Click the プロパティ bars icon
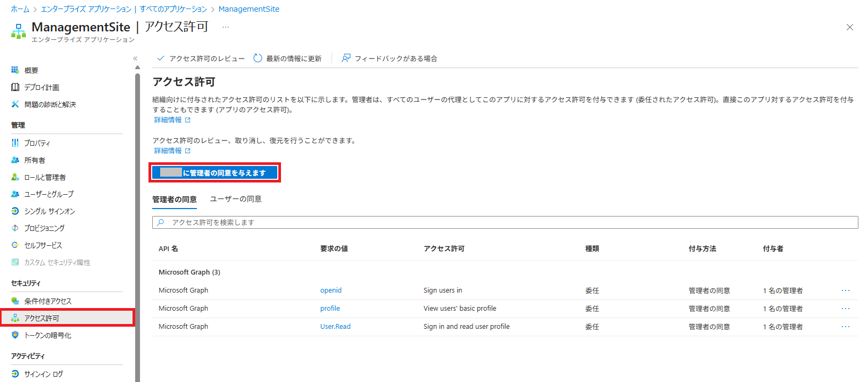 point(15,143)
